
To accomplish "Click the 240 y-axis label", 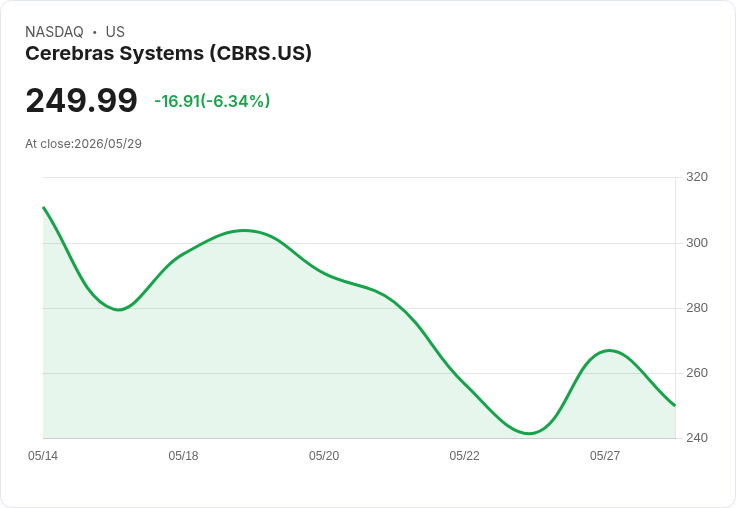I will (697, 438).
